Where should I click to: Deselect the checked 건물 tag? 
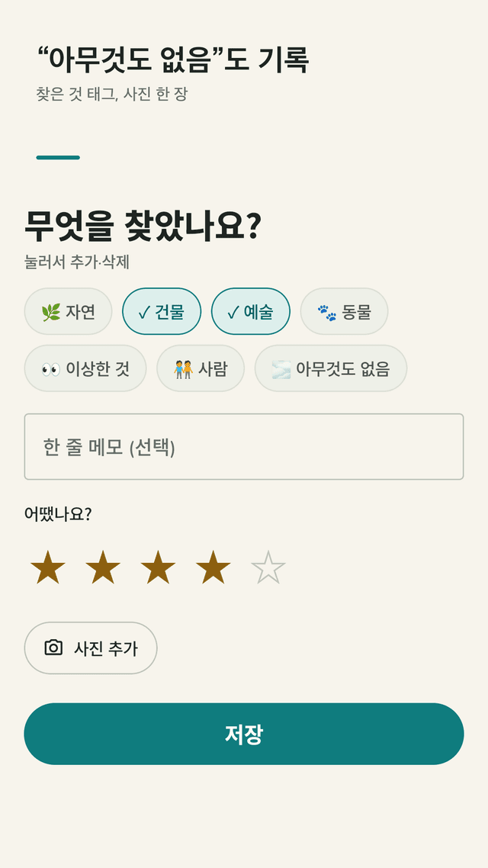click(162, 311)
